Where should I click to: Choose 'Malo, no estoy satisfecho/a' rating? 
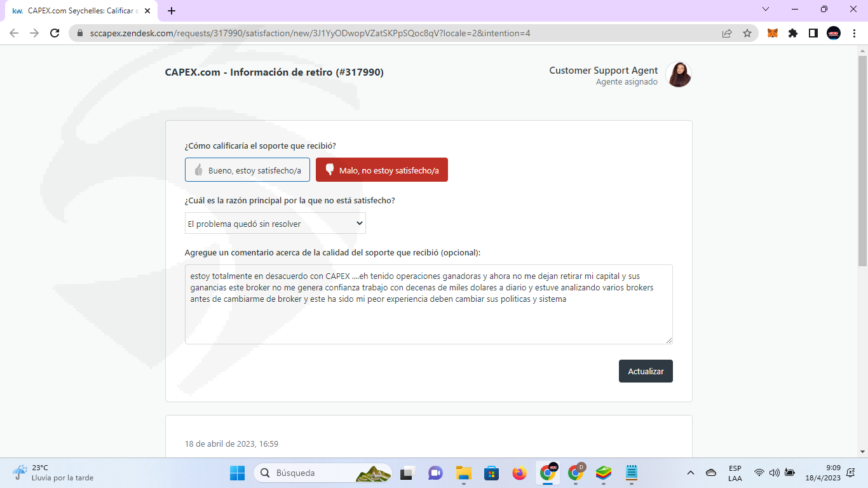pyautogui.click(x=382, y=170)
